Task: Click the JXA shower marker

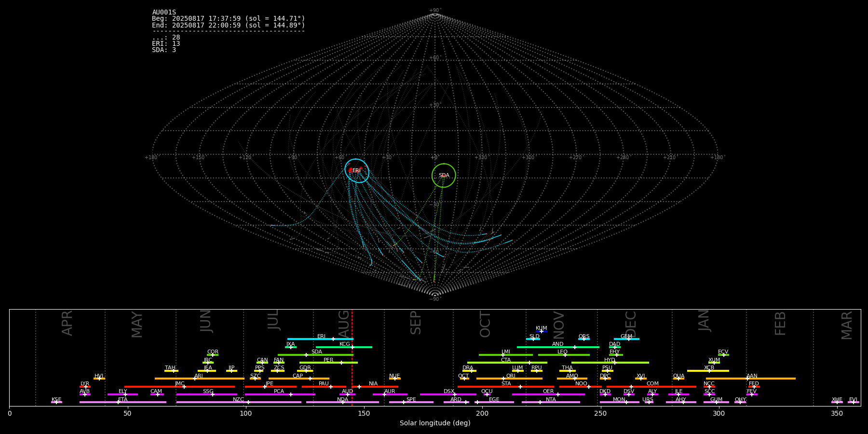Action: pos(291,347)
